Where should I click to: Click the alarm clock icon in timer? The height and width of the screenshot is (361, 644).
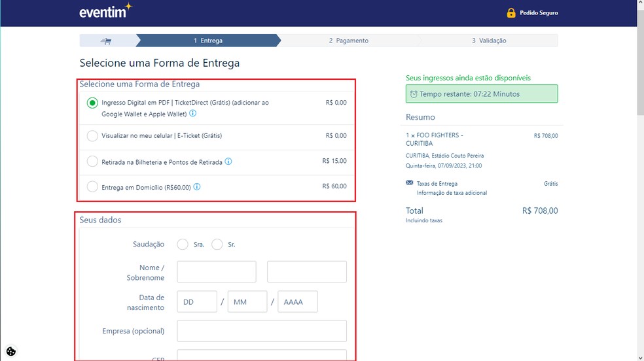point(414,94)
